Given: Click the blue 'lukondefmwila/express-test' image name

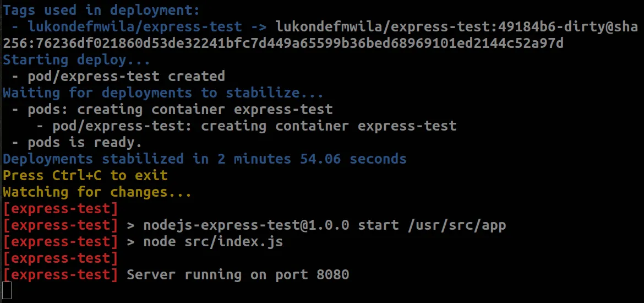Looking at the screenshot, I should pos(135,26).
